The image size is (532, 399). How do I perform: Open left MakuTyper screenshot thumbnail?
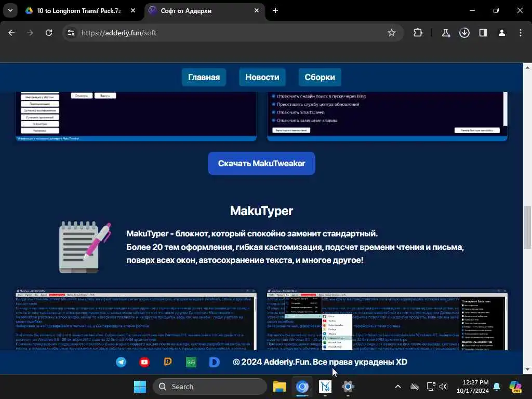pyautogui.click(x=136, y=320)
